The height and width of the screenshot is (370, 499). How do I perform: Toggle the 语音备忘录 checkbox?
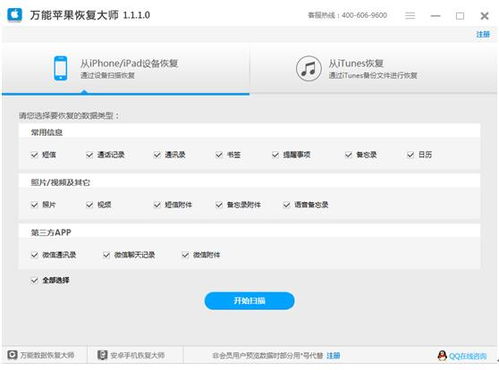[287, 205]
